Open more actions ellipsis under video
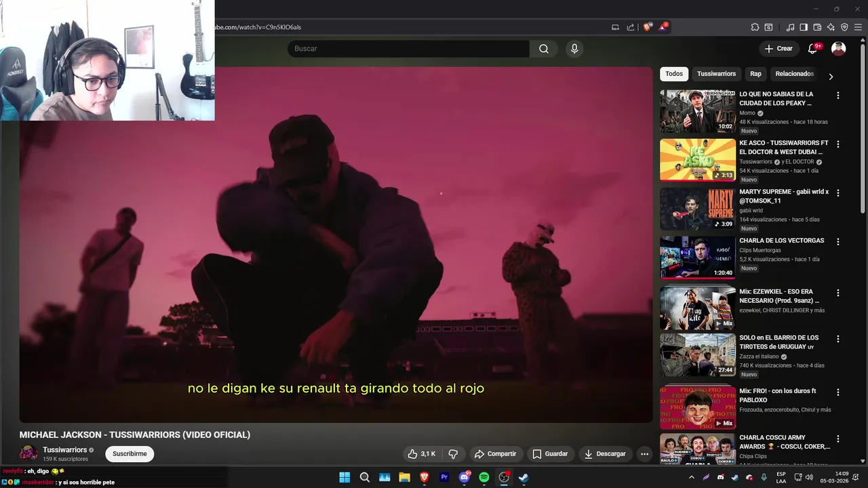Viewport: 868px width, 488px height. pos(644,454)
